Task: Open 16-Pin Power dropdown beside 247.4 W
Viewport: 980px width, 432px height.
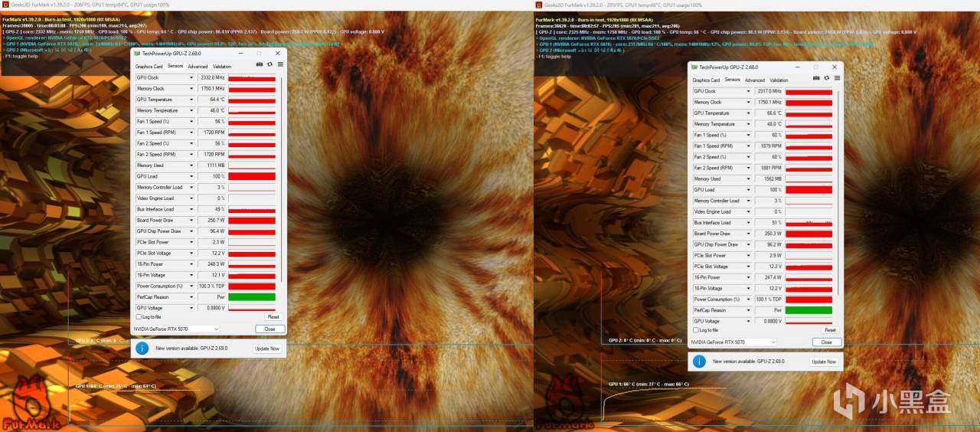Action: coord(749,277)
